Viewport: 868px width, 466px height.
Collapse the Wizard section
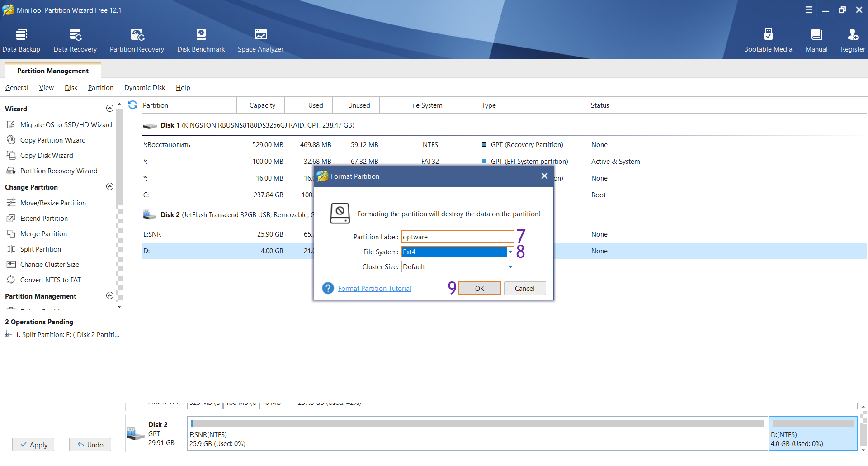[109, 108]
